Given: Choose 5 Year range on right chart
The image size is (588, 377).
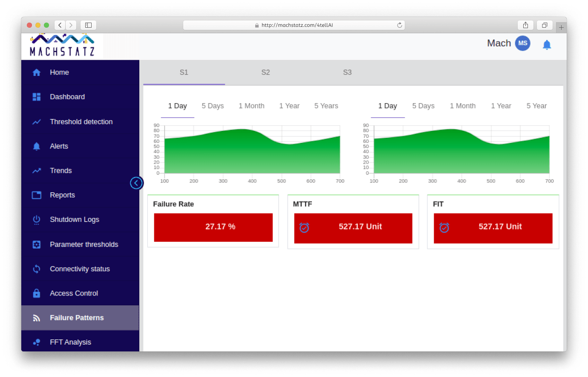Looking at the screenshot, I should coord(536,106).
